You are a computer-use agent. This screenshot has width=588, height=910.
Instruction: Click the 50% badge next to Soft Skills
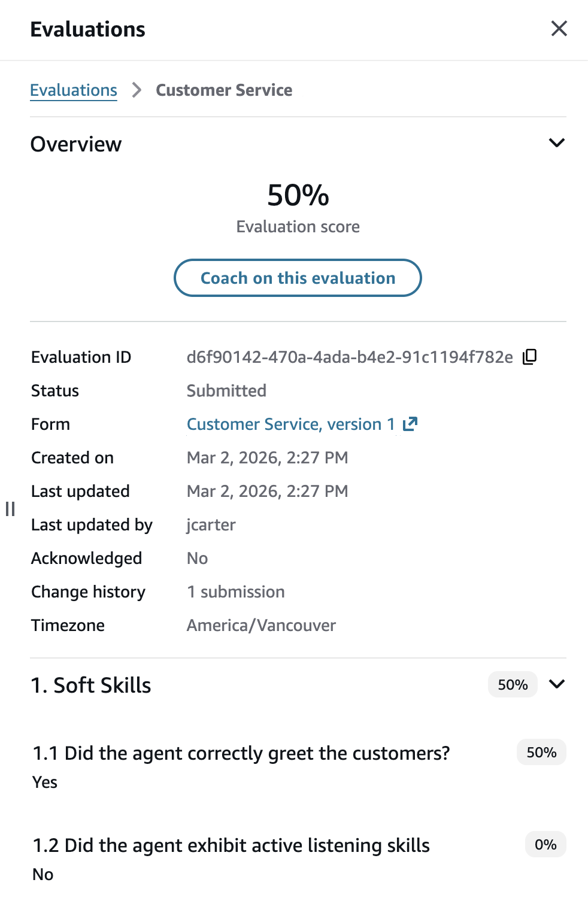(512, 684)
